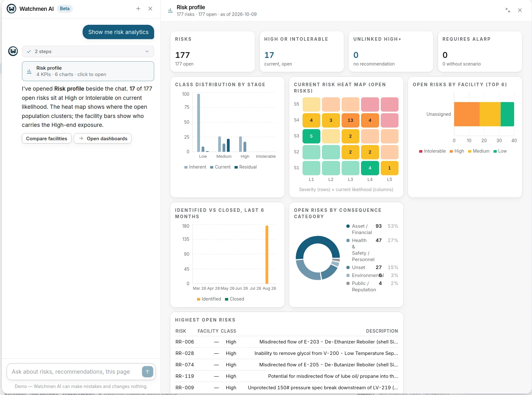
Task: Open risk row RR-074
Action: click(287, 365)
